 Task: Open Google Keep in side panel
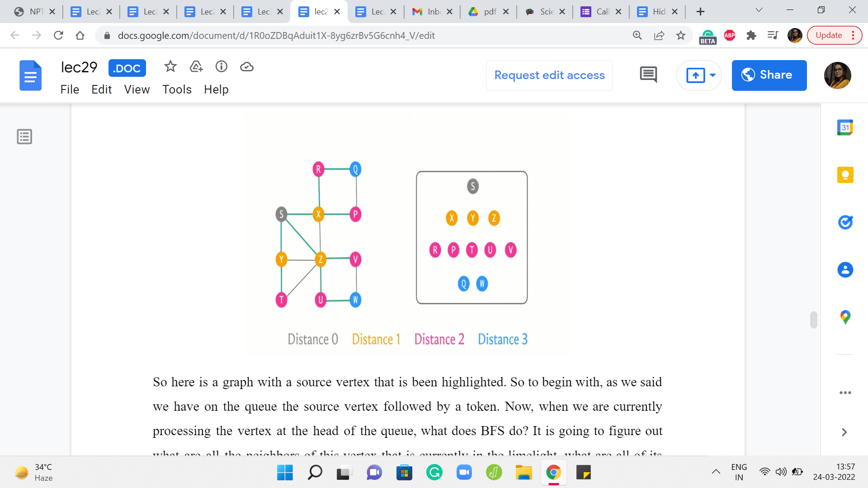pyautogui.click(x=845, y=175)
